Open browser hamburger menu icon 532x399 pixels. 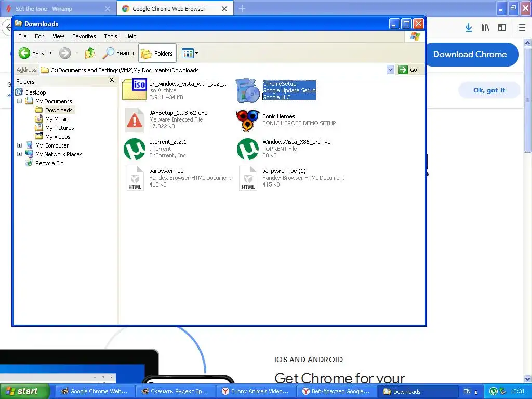coord(522,28)
